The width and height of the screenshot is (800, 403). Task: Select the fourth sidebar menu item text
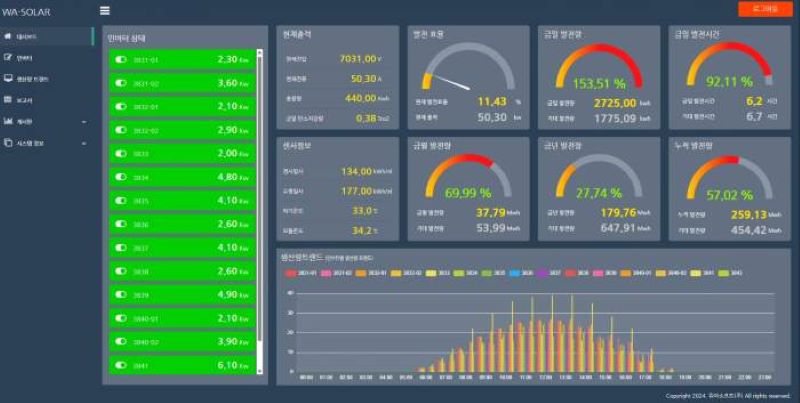[x=24, y=100]
